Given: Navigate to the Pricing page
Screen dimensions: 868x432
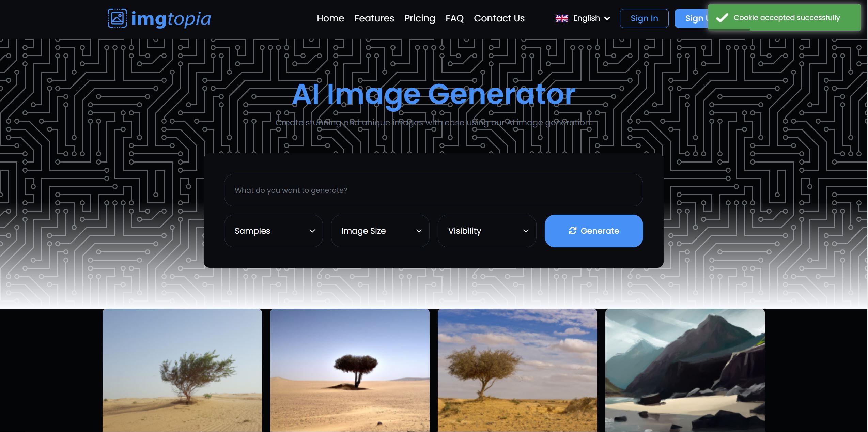Looking at the screenshot, I should [x=420, y=18].
